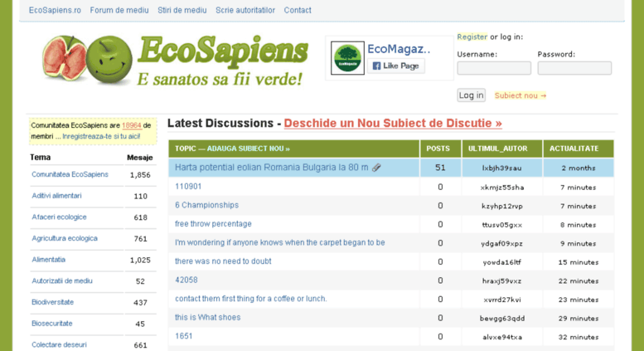The image size is (644, 351).
Task: Click author yowda16ltf
Action: click(502, 262)
